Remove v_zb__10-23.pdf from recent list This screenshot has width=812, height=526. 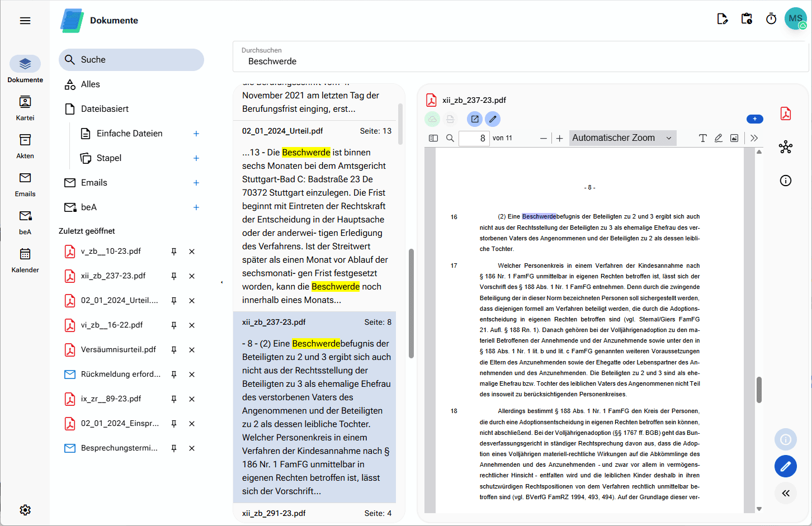(x=192, y=252)
